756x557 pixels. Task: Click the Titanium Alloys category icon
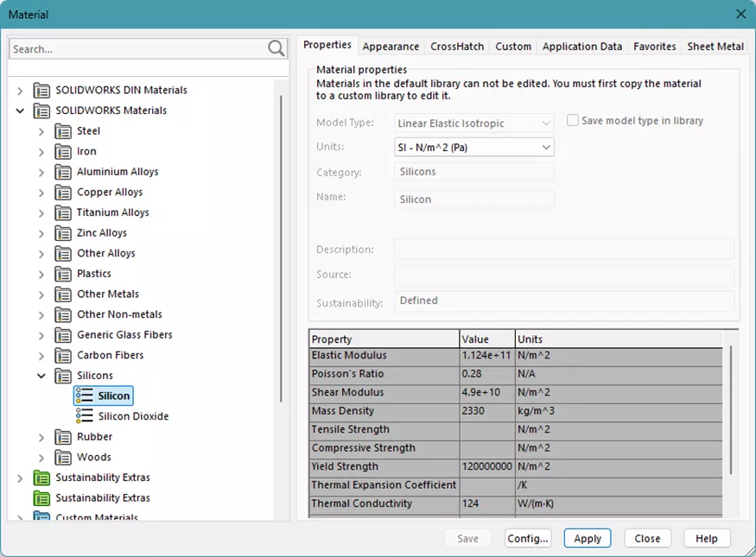click(64, 212)
